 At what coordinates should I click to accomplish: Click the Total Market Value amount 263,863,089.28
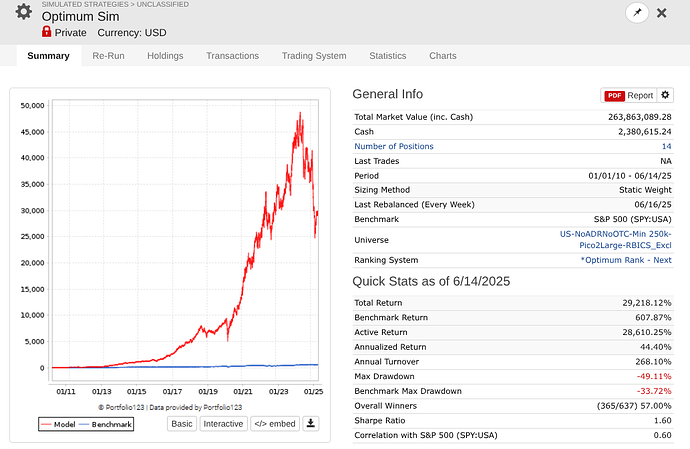640,117
